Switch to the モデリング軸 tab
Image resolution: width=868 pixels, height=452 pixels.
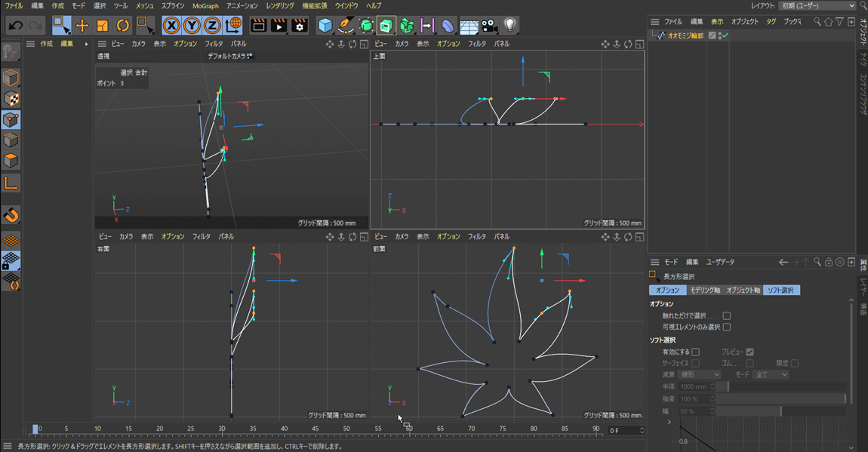click(704, 290)
